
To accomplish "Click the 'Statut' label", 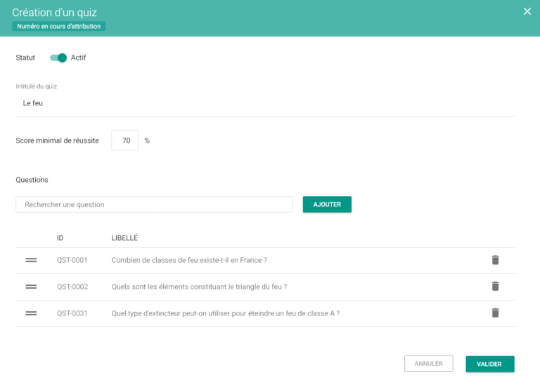I will tap(25, 58).
